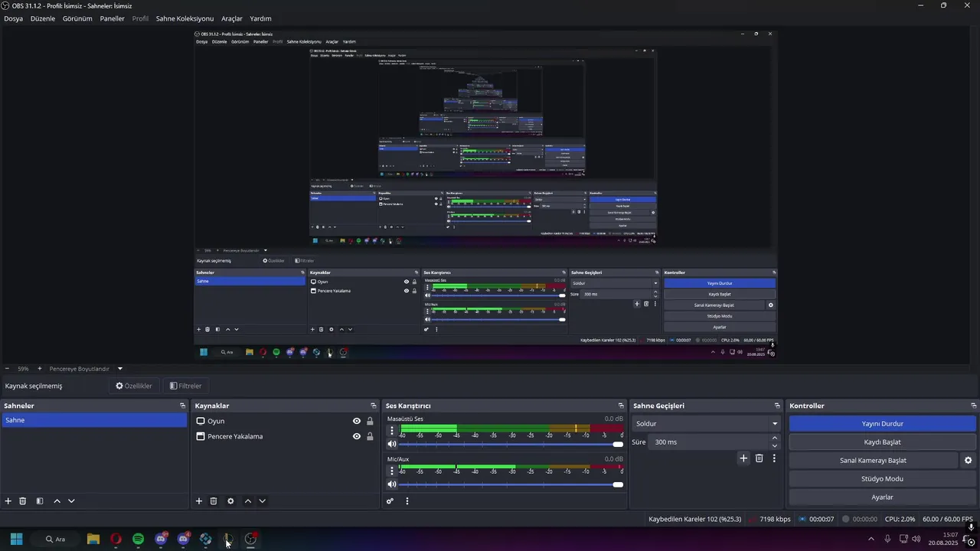Open Özellikler button in source toolbar
Image resolution: width=980 pixels, height=551 pixels.
pos(134,386)
